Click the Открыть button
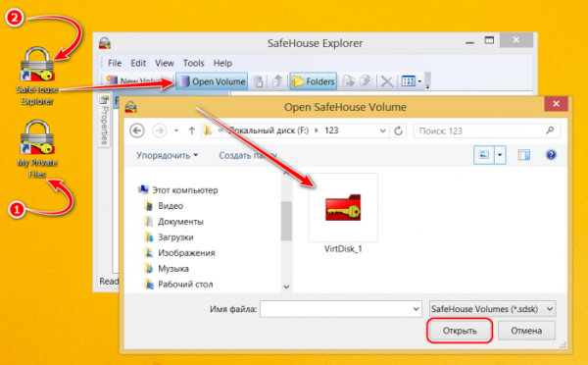 pyautogui.click(x=460, y=331)
